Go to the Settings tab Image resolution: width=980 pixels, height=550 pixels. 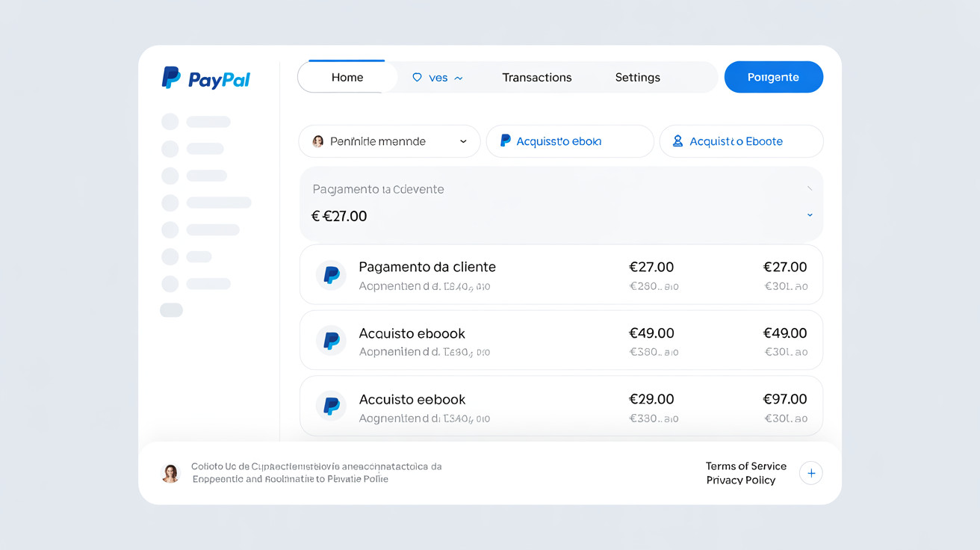(638, 78)
